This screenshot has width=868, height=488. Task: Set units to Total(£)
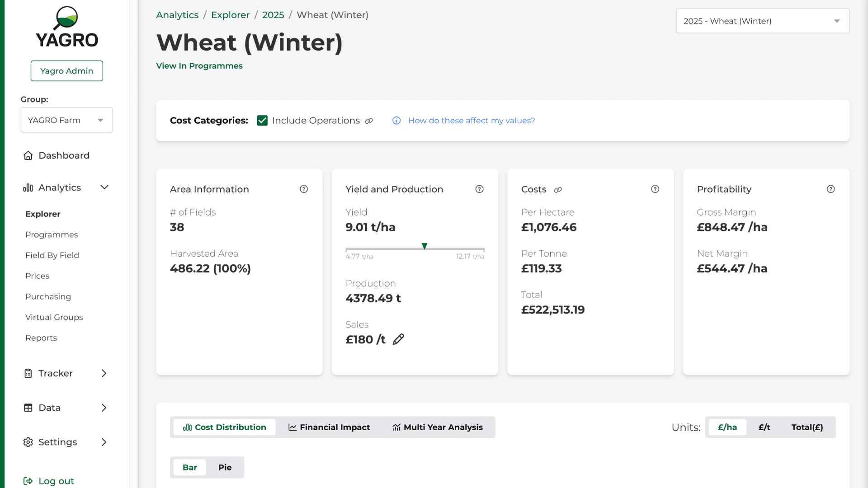coord(807,427)
